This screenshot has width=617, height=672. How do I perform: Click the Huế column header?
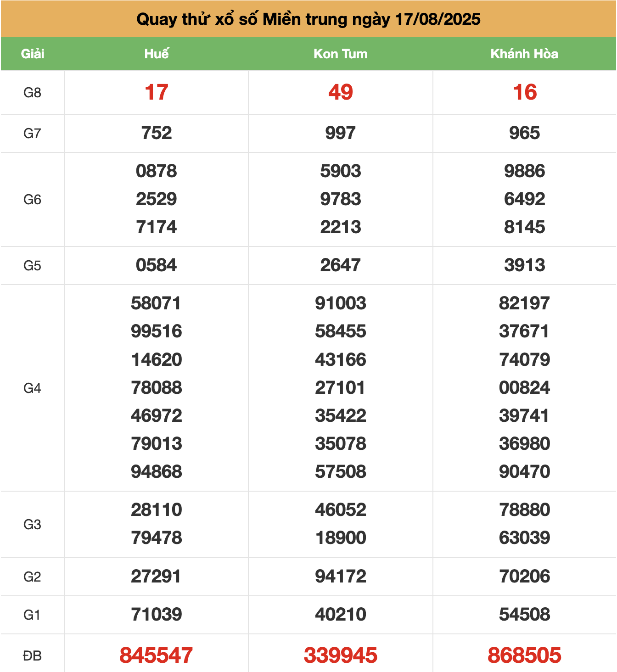click(156, 54)
